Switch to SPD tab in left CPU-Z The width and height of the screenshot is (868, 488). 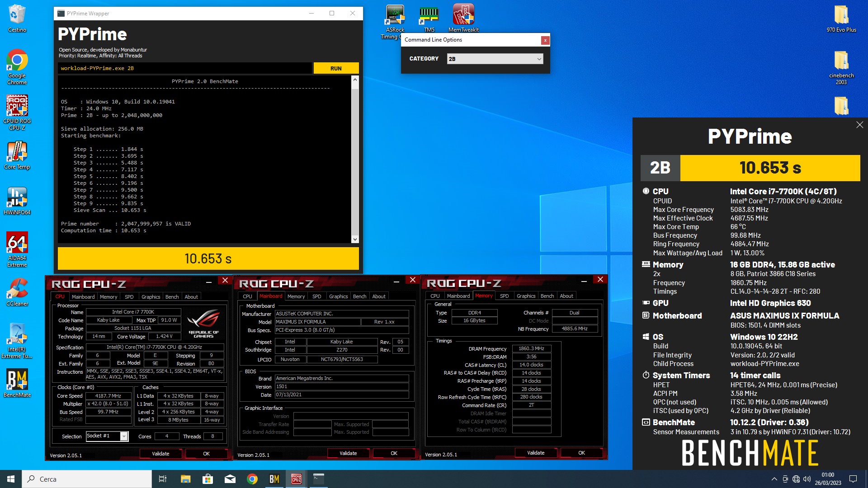pyautogui.click(x=129, y=297)
